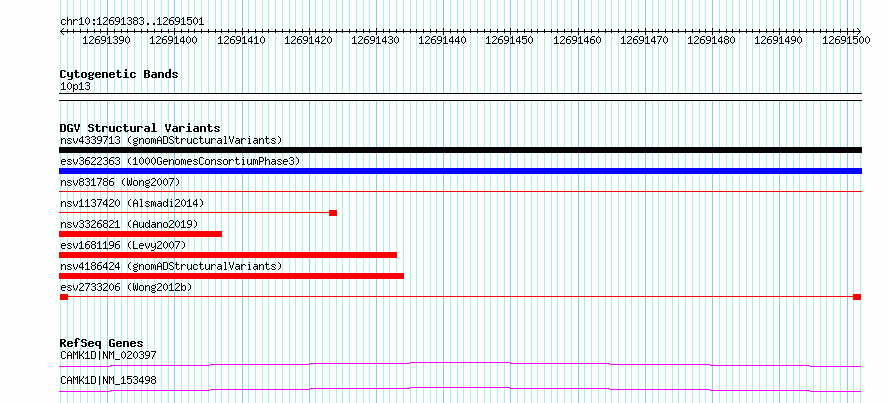Image resolution: width=890 pixels, height=403 pixels.
Task: Open the esv1681196 (Levy2007) label
Action: 123,245
